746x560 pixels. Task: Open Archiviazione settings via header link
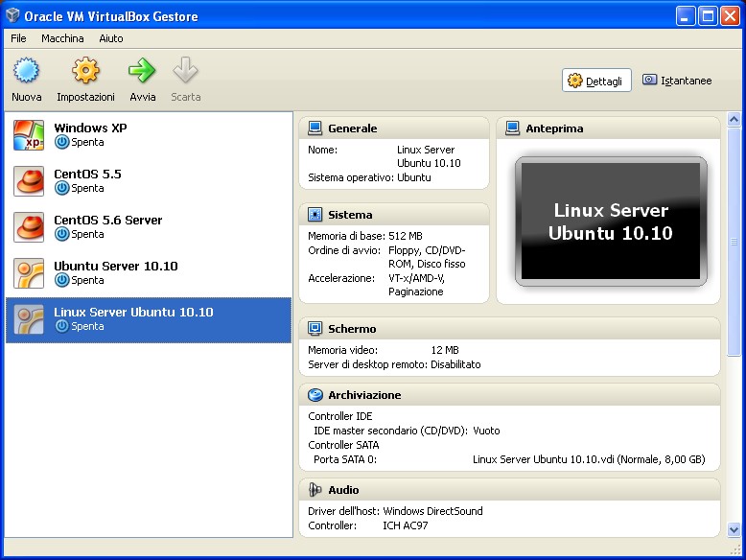364,395
